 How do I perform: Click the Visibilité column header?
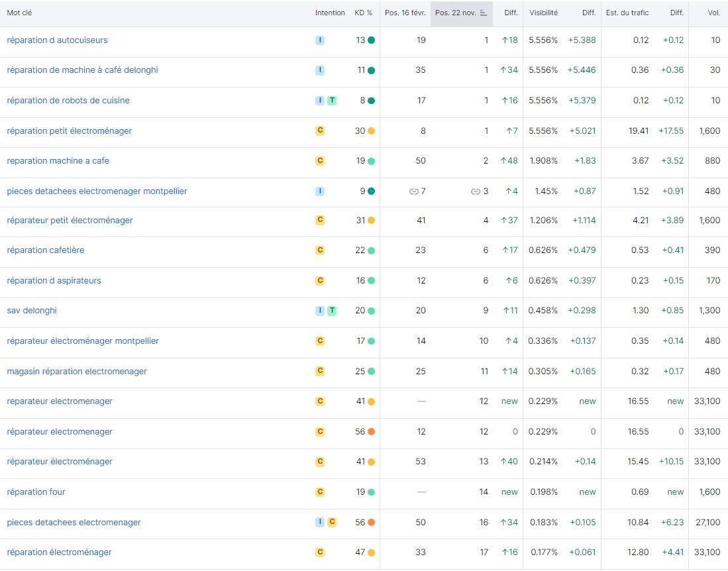tap(543, 13)
